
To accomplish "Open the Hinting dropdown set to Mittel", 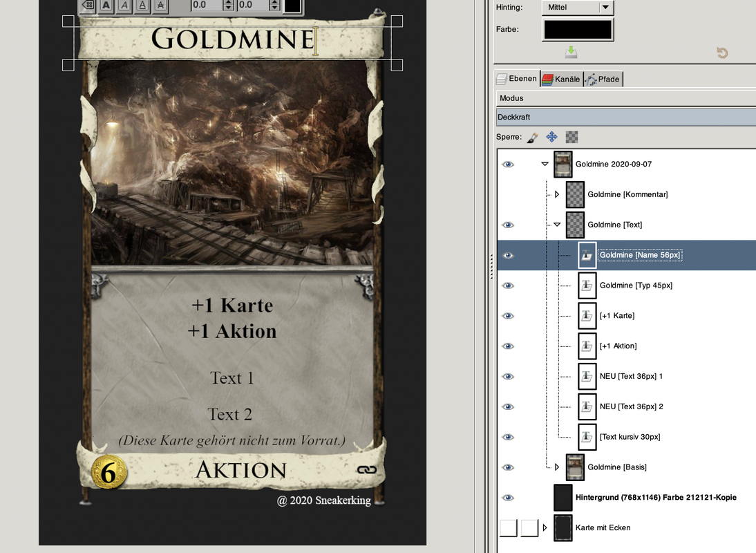I will (x=578, y=7).
